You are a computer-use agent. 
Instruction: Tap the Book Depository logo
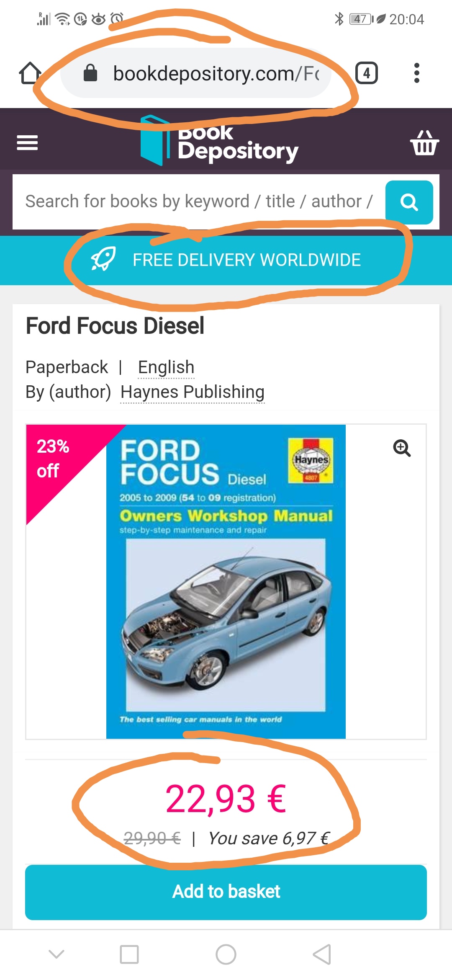click(219, 140)
